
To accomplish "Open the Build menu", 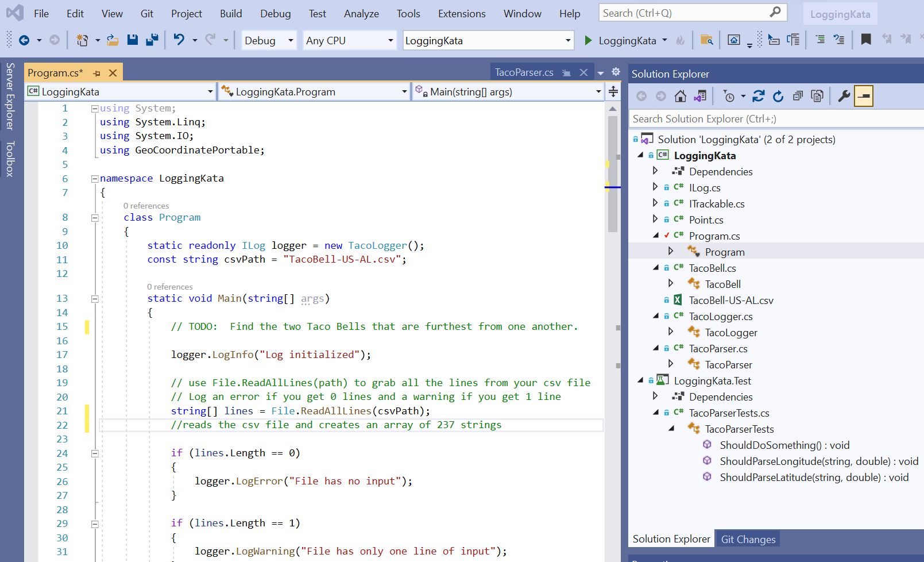I will coord(230,13).
